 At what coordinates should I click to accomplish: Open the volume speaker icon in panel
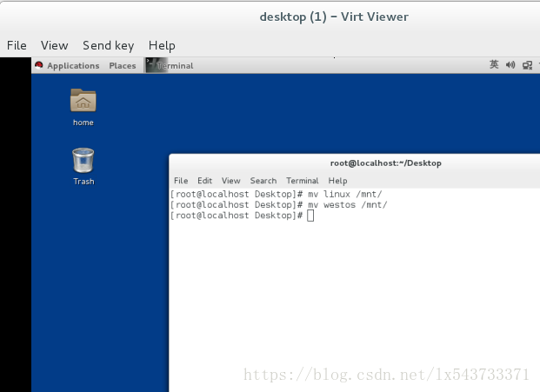pyautogui.click(x=510, y=65)
